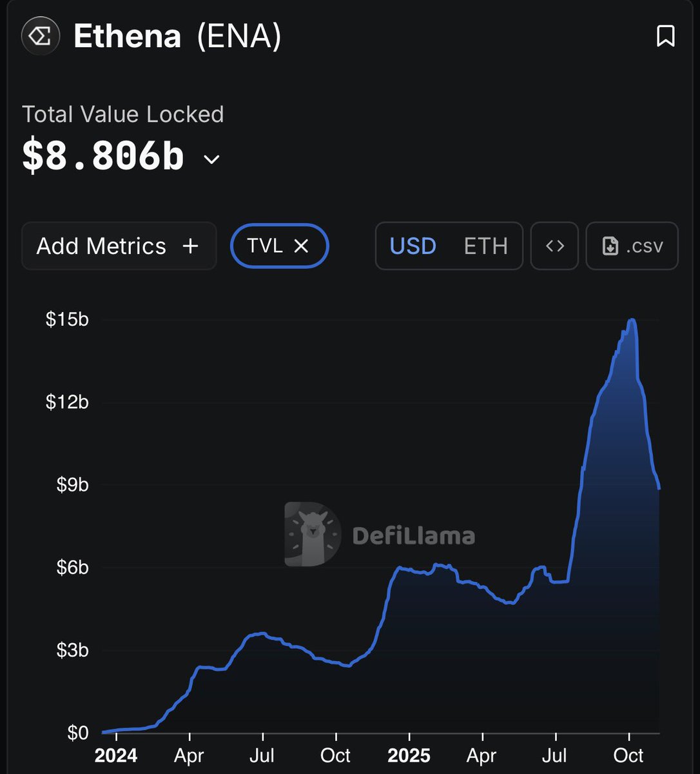Click the 2025 x-axis label
700x774 pixels.
pos(409,755)
